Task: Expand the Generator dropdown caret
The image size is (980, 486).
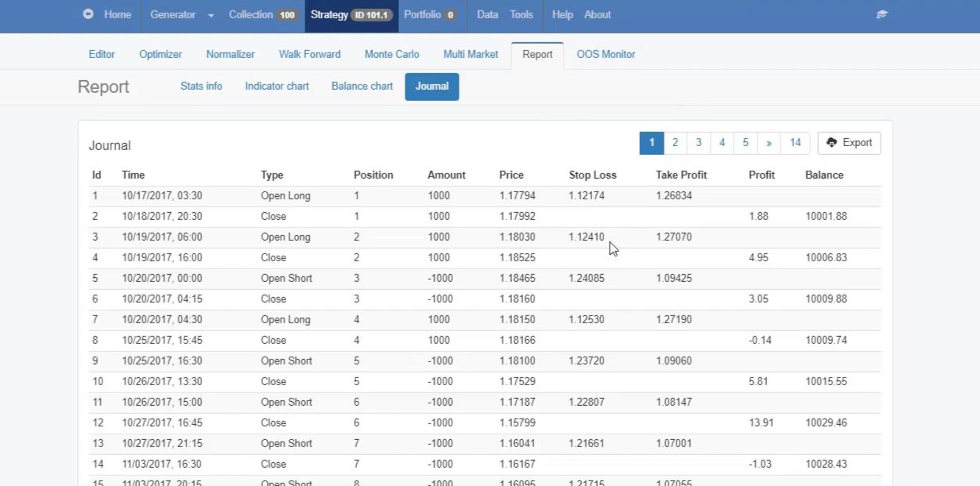Action: click(x=211, y=15)
